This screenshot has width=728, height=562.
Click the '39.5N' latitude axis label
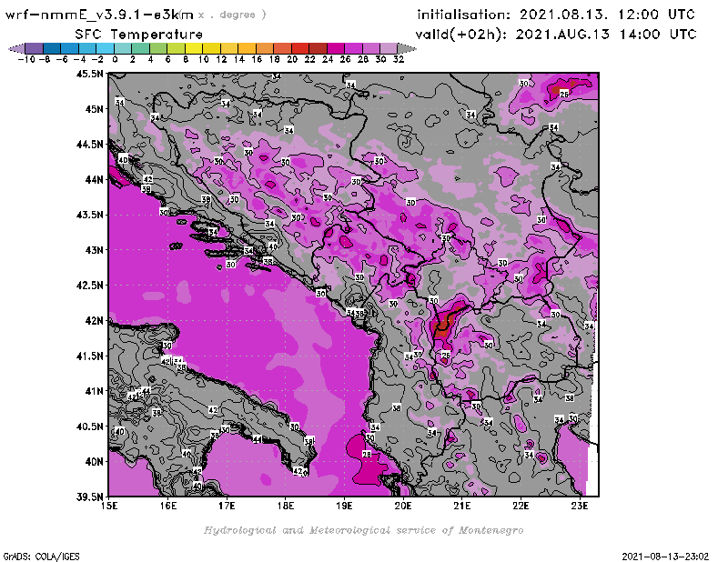click(x=89, y=497)
